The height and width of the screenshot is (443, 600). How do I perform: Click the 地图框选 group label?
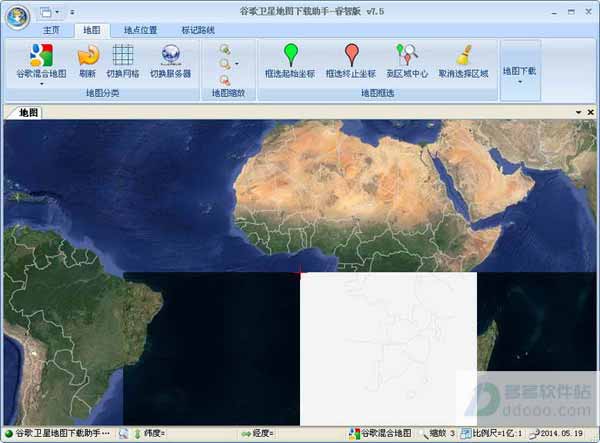[378, 93]
